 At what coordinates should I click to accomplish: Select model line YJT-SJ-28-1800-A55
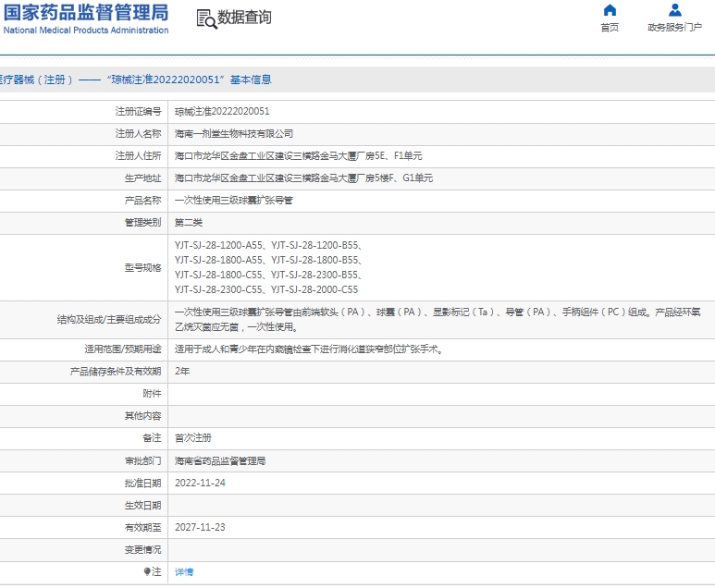(268, 260)
